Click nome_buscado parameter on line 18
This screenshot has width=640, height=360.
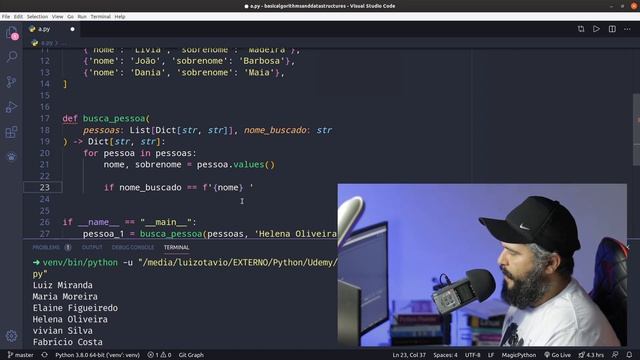coord(275,130)
